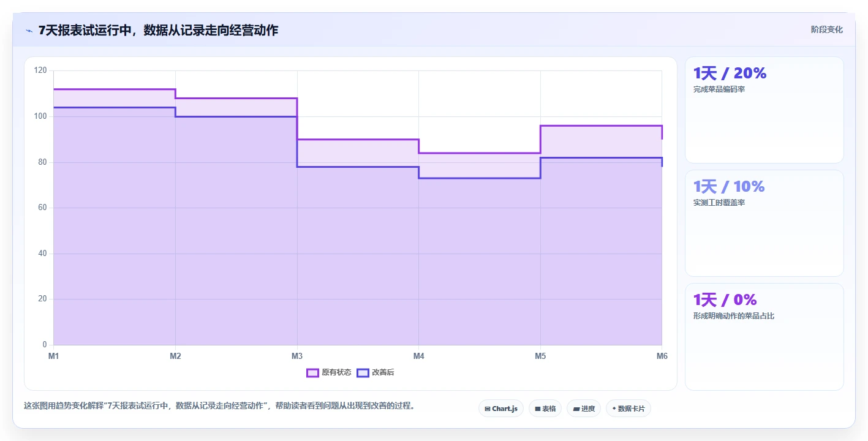This screenshot has width=868, height=441.
Task: Select the 进度 tag
Action: (x=584, y=409)
